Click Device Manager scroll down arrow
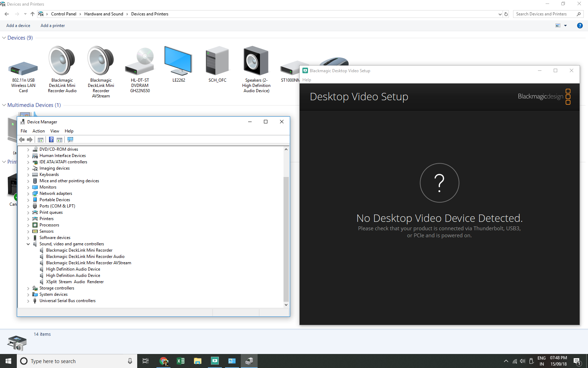Image resolution: width=588 pixels, height=368 pixels. click(x=286, y=305)
